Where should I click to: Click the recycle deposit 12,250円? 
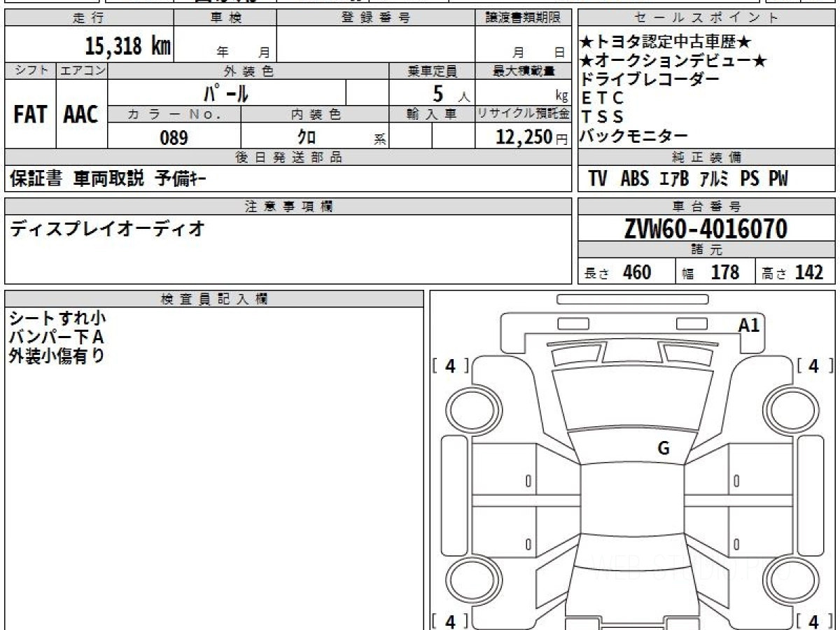(x=532, y=138)
